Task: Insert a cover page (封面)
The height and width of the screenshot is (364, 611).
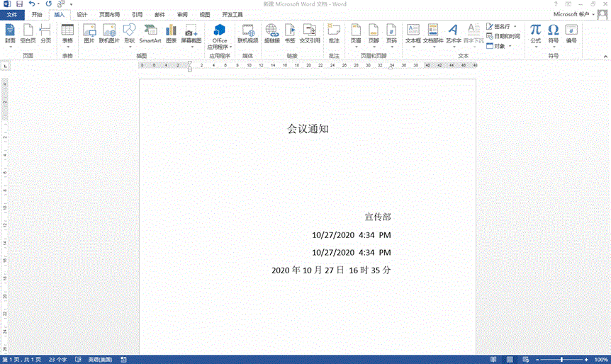Action: pos(10,33)
